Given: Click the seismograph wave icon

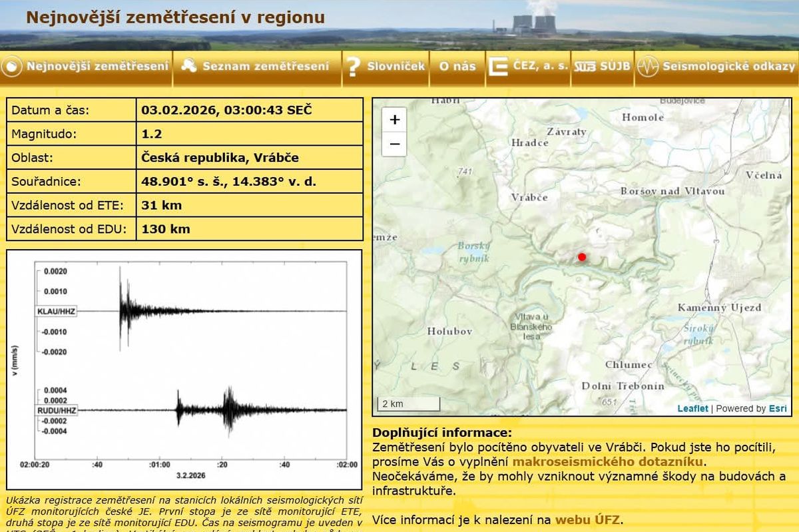Looking at the screenshot, I should (x=647, y=67).
